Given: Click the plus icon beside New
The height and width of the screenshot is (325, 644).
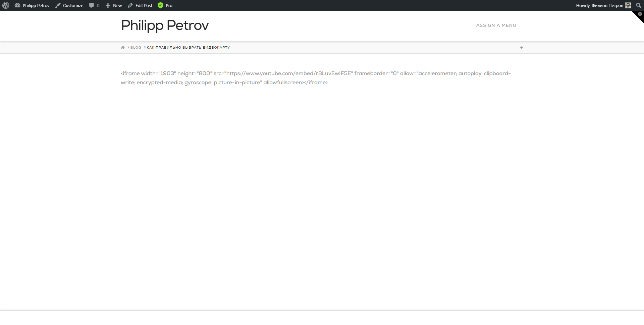Looking at the screenshot, I should [108, 5].
